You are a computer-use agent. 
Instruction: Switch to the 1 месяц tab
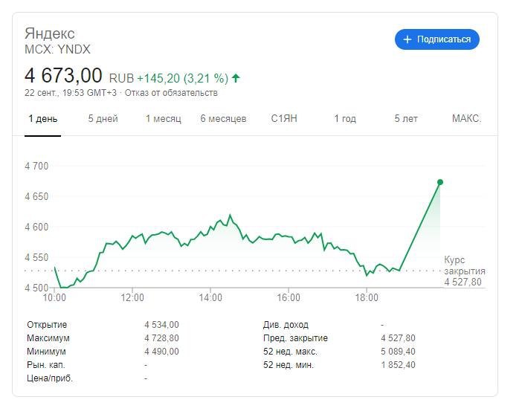click(163, 118)
